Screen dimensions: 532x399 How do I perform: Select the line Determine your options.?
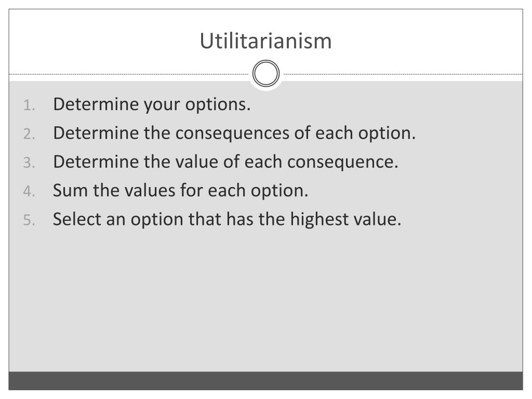point(152,104)
